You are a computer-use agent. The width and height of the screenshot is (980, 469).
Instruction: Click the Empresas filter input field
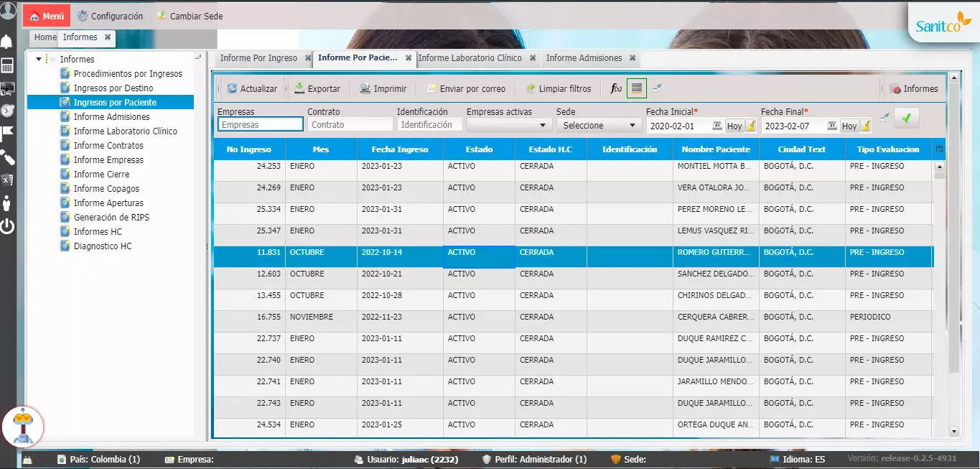tap(261, 124)
